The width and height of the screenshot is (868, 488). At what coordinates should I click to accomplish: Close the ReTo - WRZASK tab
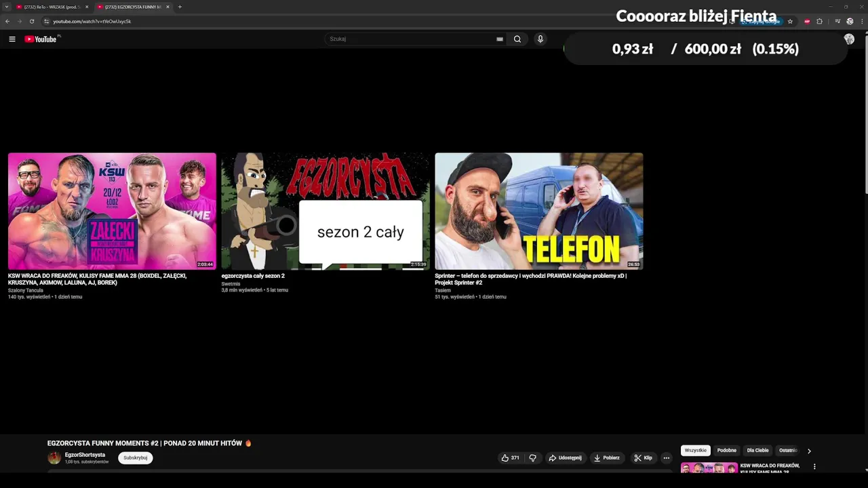click(x=87, y=7)
